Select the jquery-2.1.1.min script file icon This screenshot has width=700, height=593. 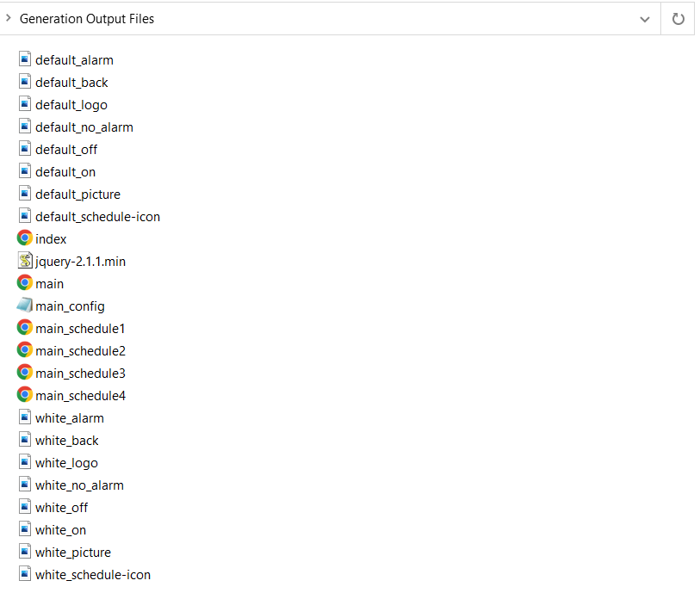click(x=25, y=261)
